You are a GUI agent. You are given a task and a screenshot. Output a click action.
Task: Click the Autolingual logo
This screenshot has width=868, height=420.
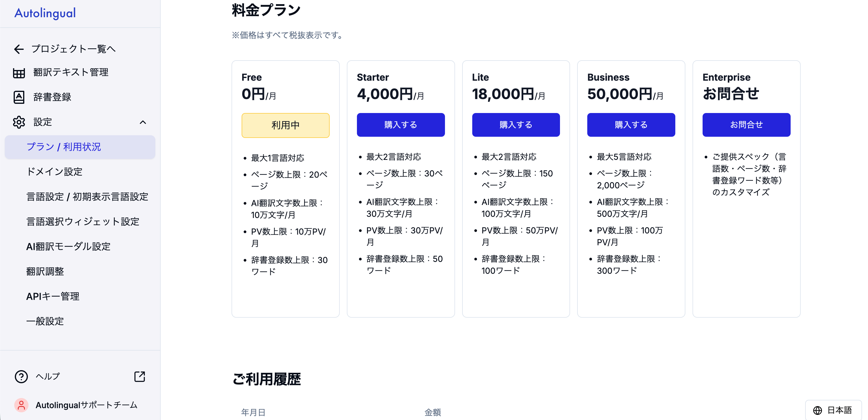point(45,13)
